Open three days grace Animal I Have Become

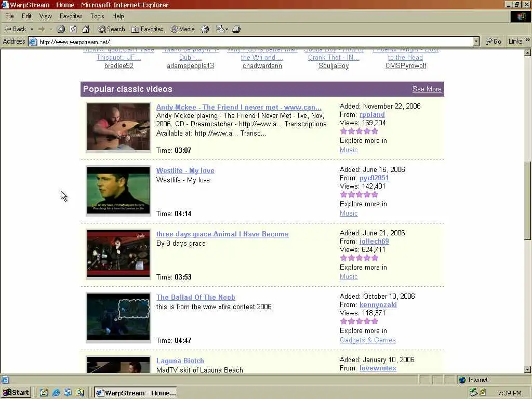click(222, 234)
